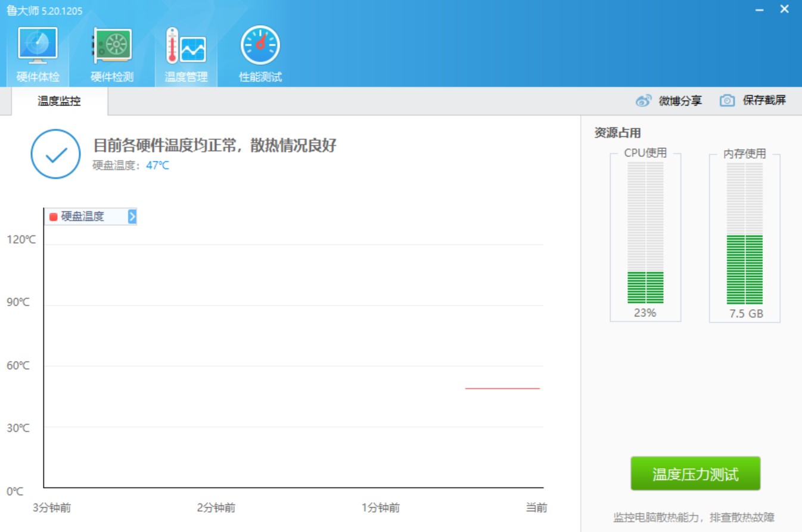Switch to the 温度监控 tab
802x532 pixels.
[60, 101]
